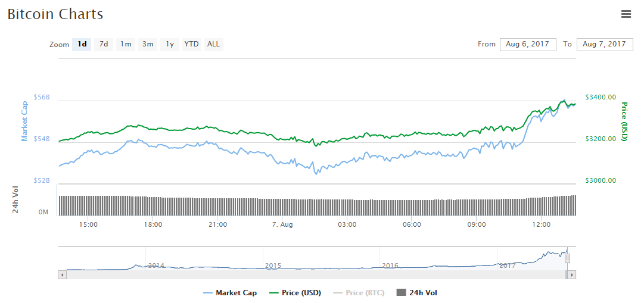Toggle 24h Vol series in legend

click(417, 293)
